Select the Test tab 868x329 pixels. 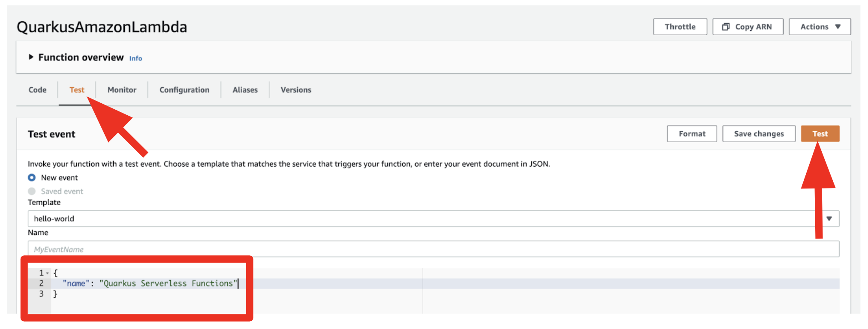[x=77, y=90]
